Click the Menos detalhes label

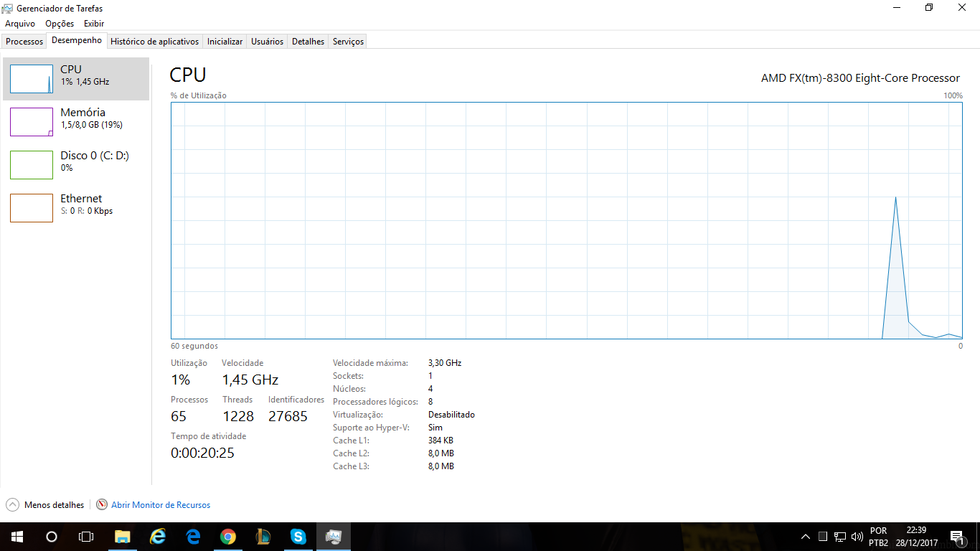pyautogui.click(x=54, y=505)
